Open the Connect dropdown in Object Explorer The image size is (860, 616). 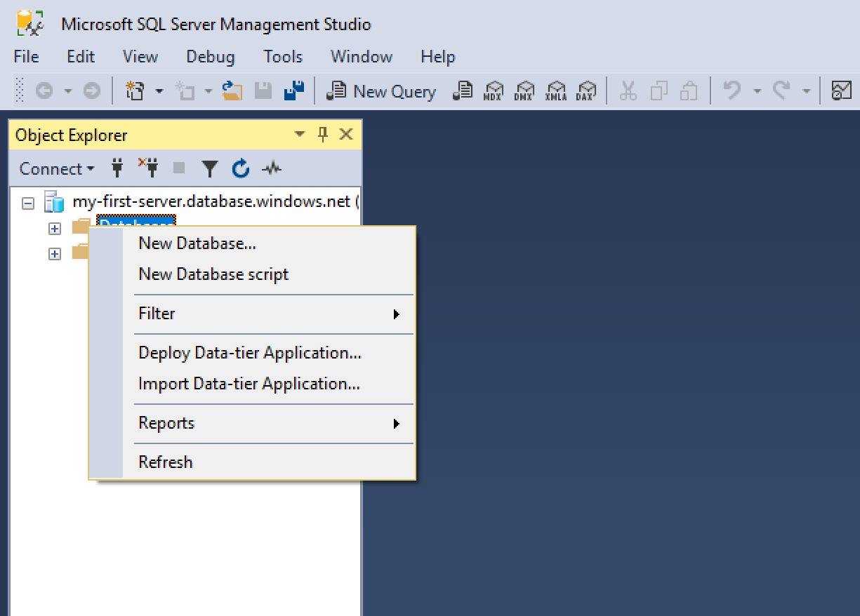pos(57,168)
